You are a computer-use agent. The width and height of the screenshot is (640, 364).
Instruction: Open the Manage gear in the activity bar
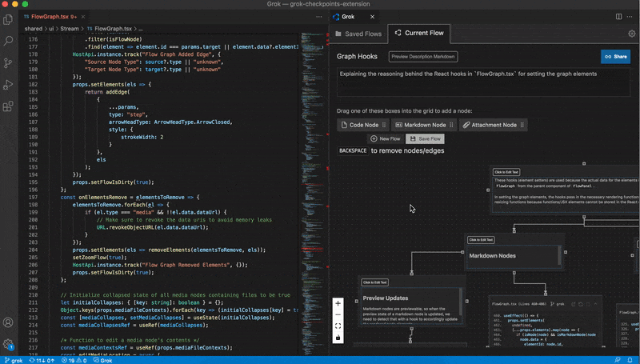pyautogui.click(x=8, y=344)
